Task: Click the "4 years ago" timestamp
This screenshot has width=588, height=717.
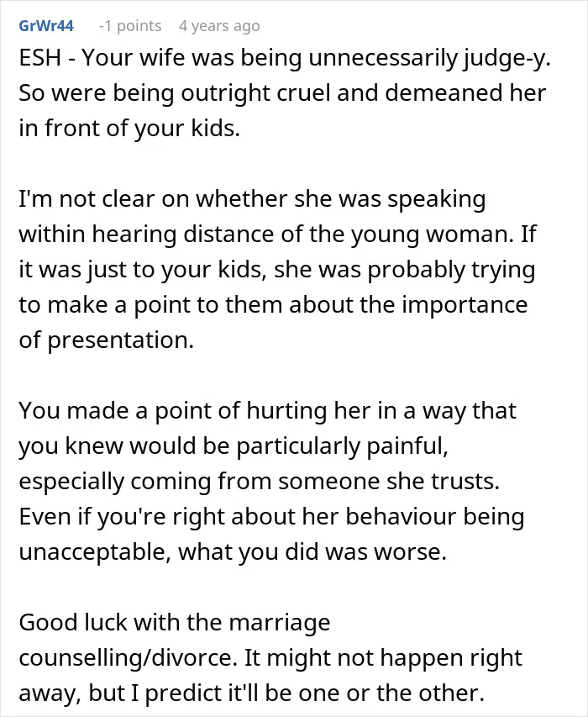Action: [x=219, y=26]
